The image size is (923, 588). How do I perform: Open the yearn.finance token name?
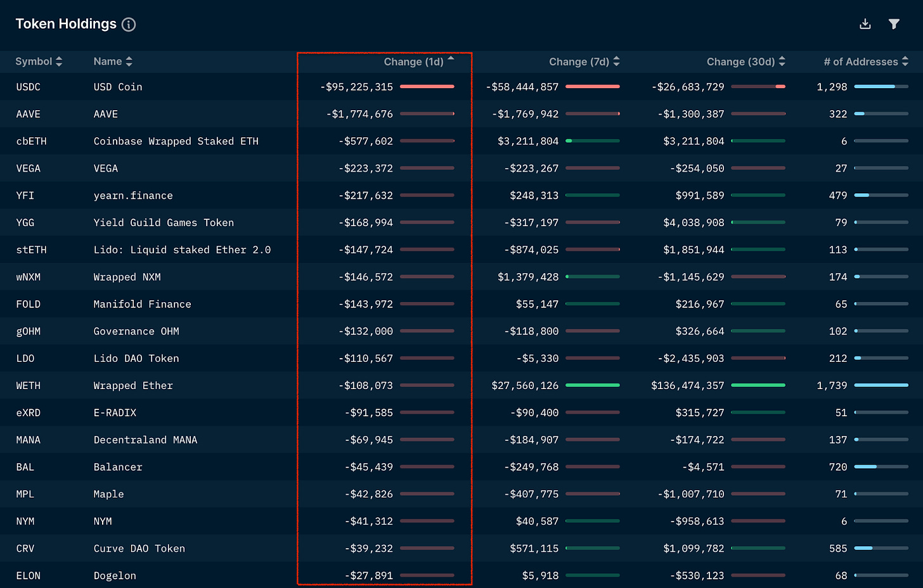pyautogui.click(x=133, y=196)
